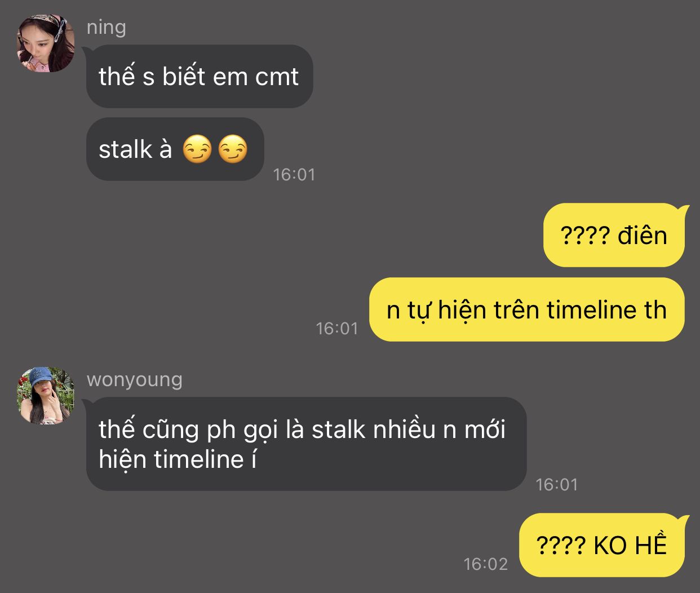Click 16:01 timestamp beside timeline th message
700x593 pixels.
[337, 329]
